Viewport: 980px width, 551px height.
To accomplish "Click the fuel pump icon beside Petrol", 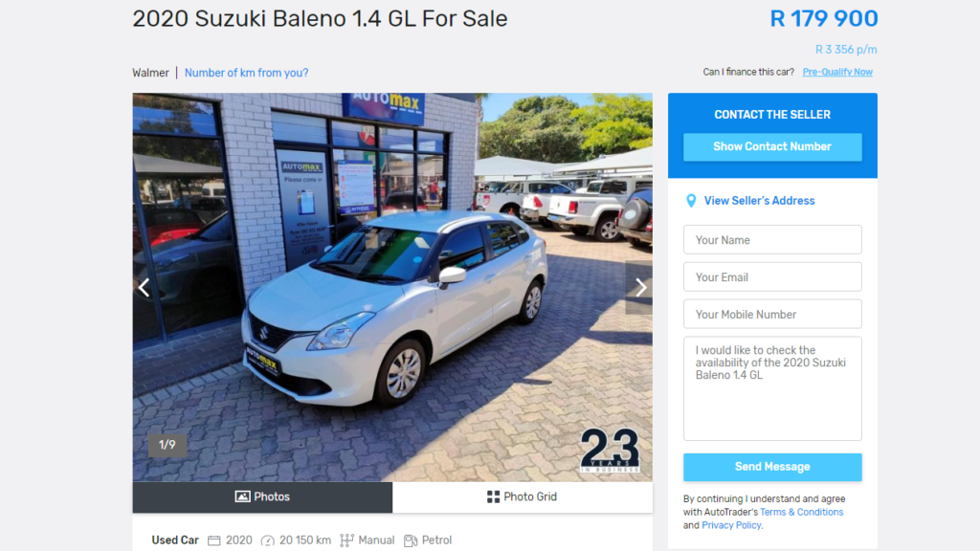I will tap(411, 540).
